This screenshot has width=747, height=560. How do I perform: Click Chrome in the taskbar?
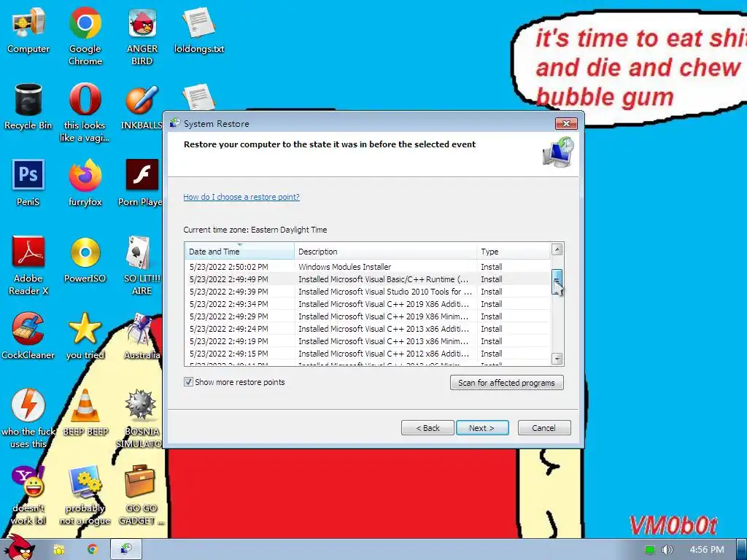(93, 550)
